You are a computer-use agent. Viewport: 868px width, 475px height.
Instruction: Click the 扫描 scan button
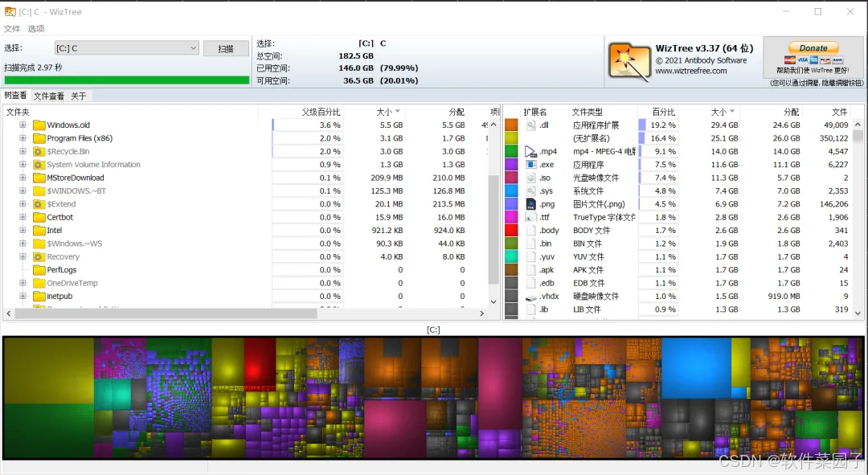click(x=225, y=49)
